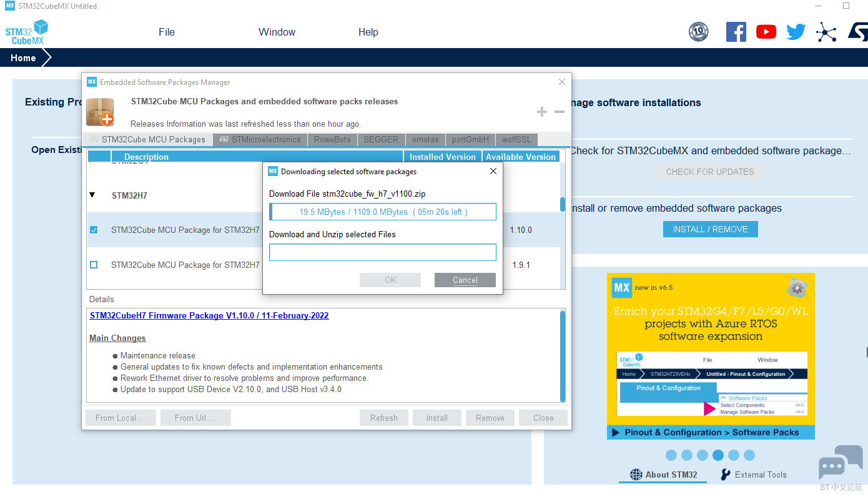Viewport: 868px width, 497px height.
Task: Open the ST 10 years anniversary badge
Action: click(x=698, y=32)
